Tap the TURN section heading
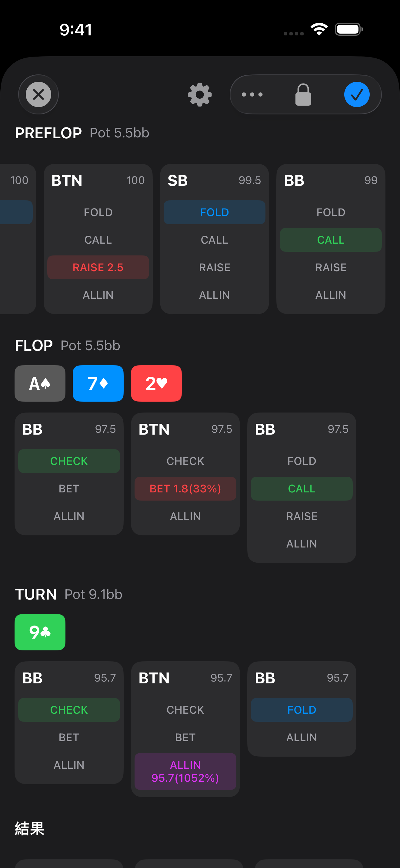 [36, 594]
